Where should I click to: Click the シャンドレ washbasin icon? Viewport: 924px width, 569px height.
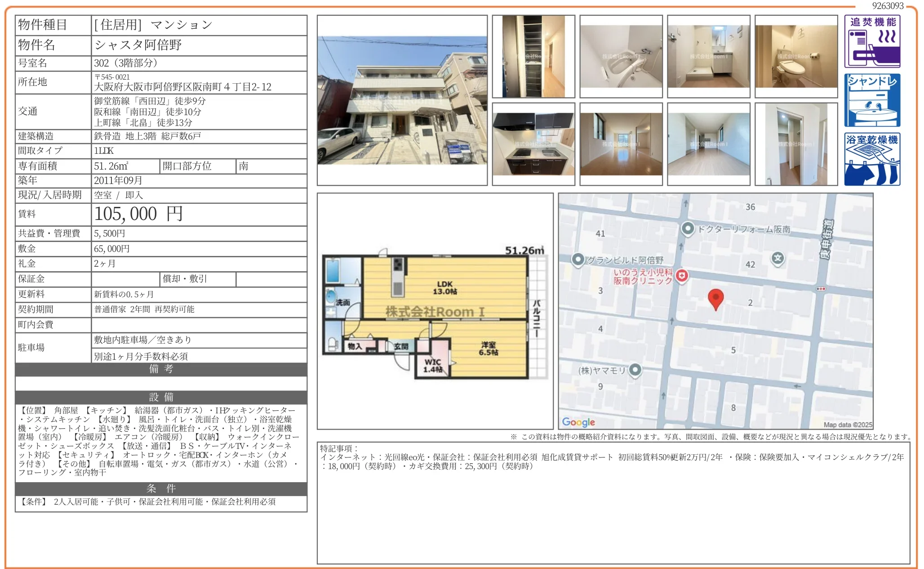[x=872, y=100]
